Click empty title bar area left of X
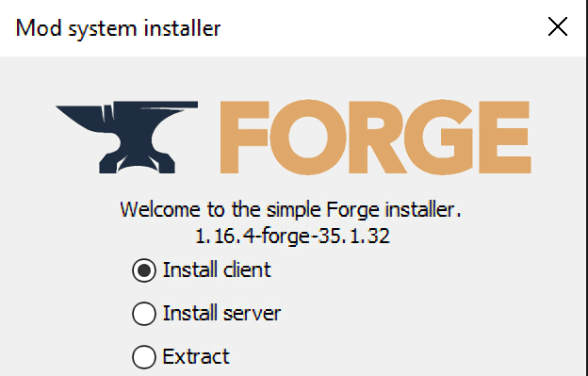Viewport: 588px width, 376px height. 383,28
